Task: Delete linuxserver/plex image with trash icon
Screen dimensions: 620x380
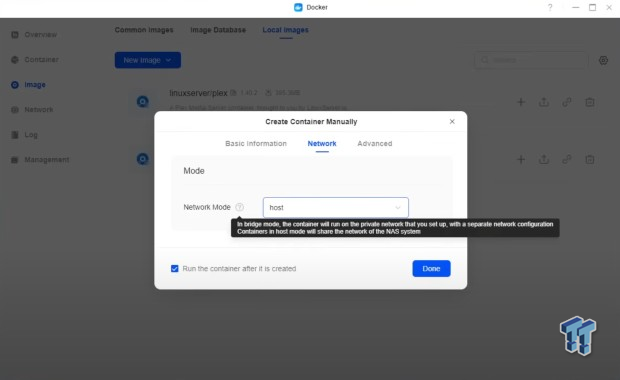Action: tap(590, 102)
